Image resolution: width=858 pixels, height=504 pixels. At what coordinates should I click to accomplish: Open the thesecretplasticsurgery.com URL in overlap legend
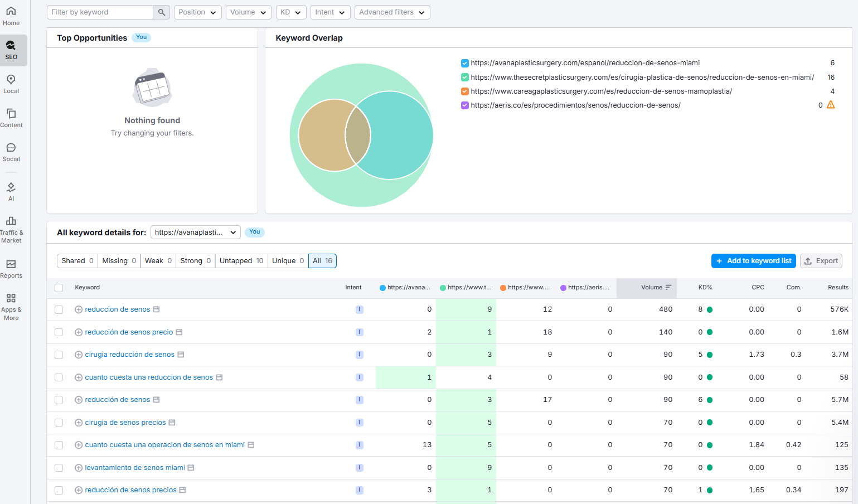642,77
